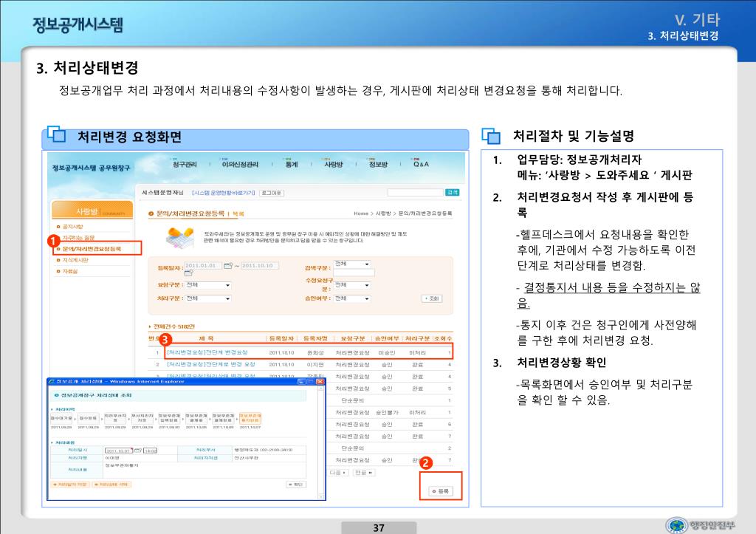
Task: Click the 등록일자 column header
Action: [281, 338]
